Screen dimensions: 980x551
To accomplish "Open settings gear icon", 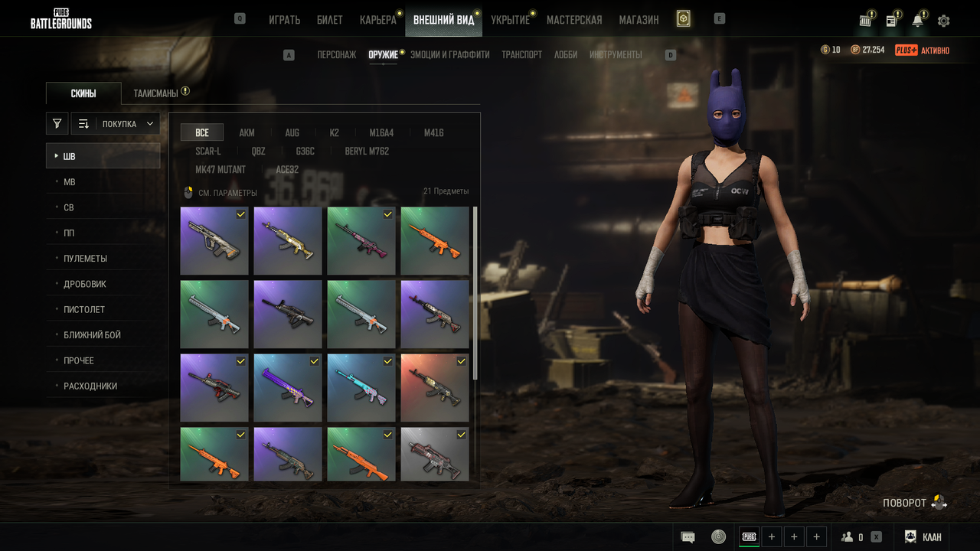I will (943, 21).
